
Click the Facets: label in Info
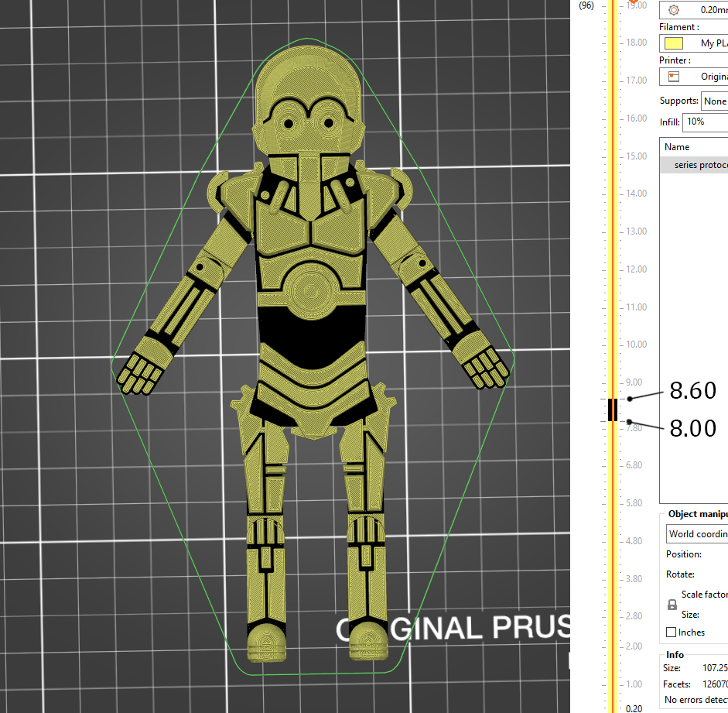pyautogui.click(x=677, y=684)
